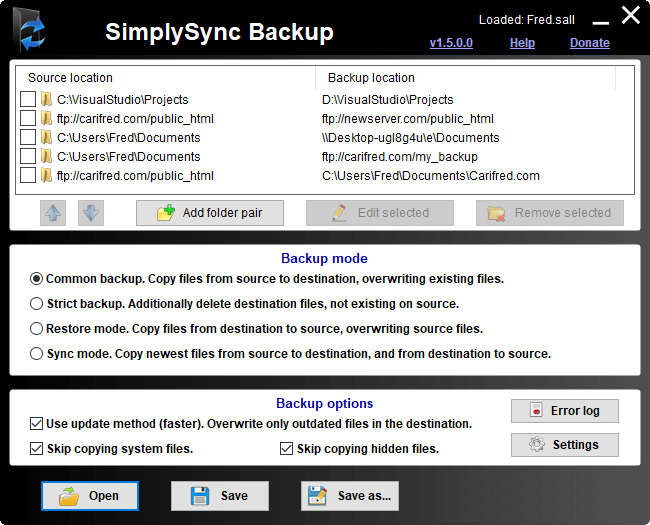Click folder icon for C:\VisualStudio\Projects row
This screenshot has height=525, width=650.
tap(46, 99)
